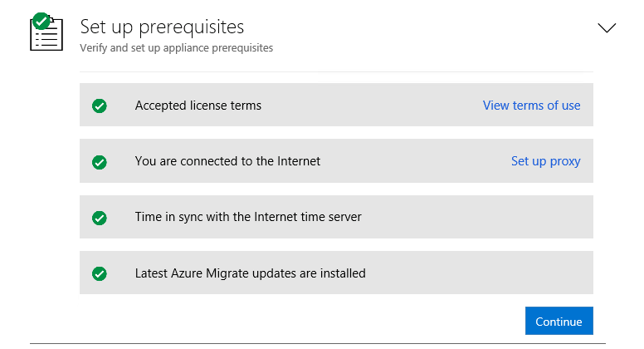
Task: Open the Set up proxy link
Action: tap(545, 161)
